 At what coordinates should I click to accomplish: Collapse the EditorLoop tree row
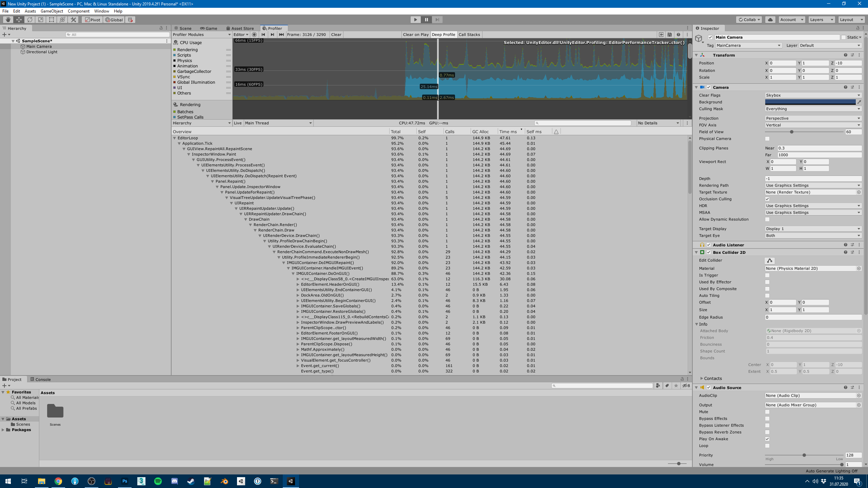(x=175, y=138)
